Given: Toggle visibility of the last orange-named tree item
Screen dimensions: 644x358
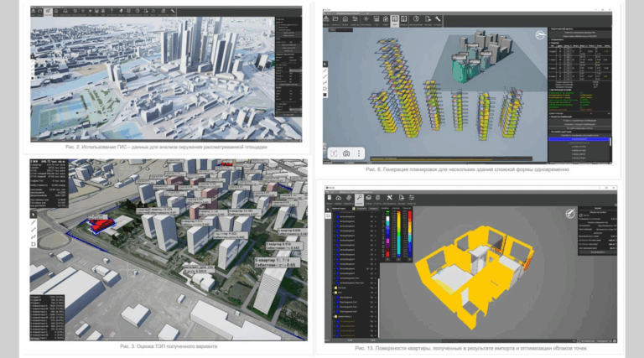Looking at the screenshot, I should (371, 334).
